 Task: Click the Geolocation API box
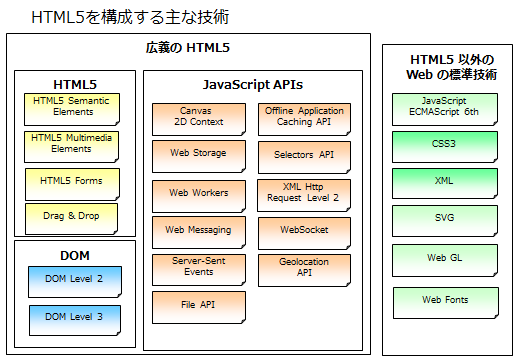click(304, 270)
